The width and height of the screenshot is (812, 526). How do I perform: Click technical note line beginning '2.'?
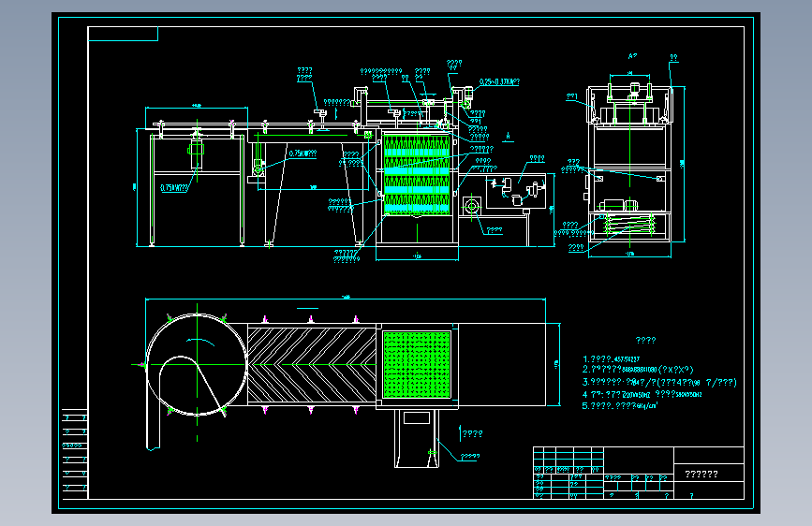[x=638, y=370]
